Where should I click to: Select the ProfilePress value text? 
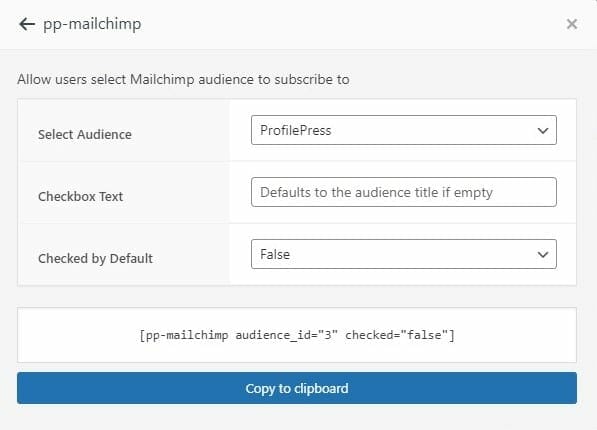[x=295, y=130]
